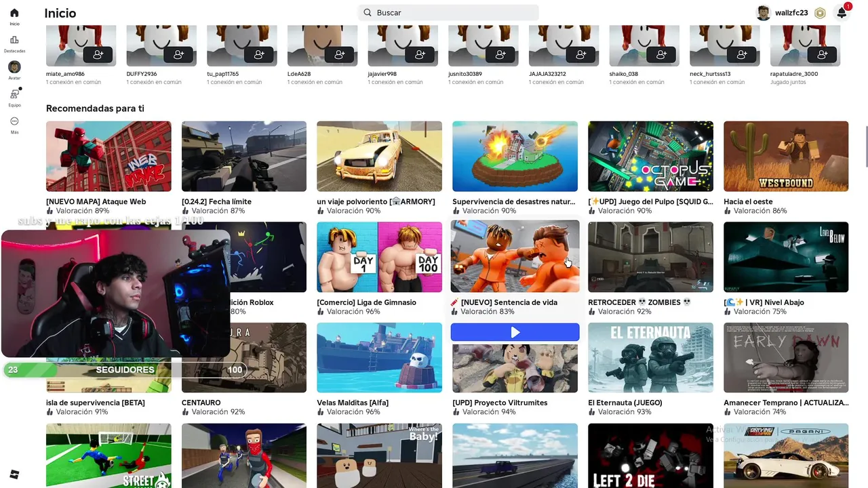
Task: Open the Velas Malditas ship thumbnail
Action: (x=379, y=357)
